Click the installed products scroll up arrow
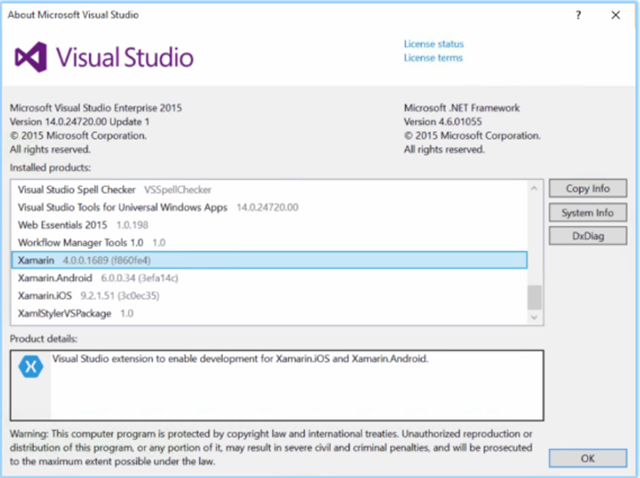This screenshot has width=640, height=478. [x=534, y=188]
